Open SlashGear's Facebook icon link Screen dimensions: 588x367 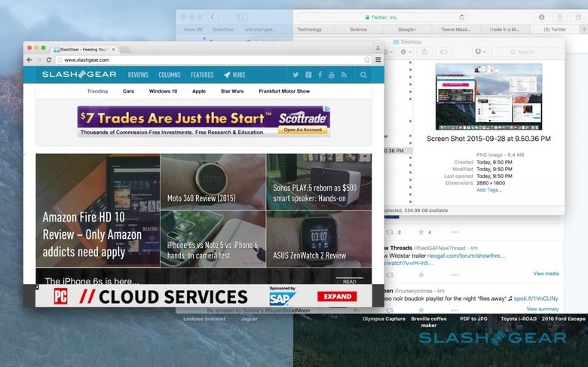coord(320,75)
